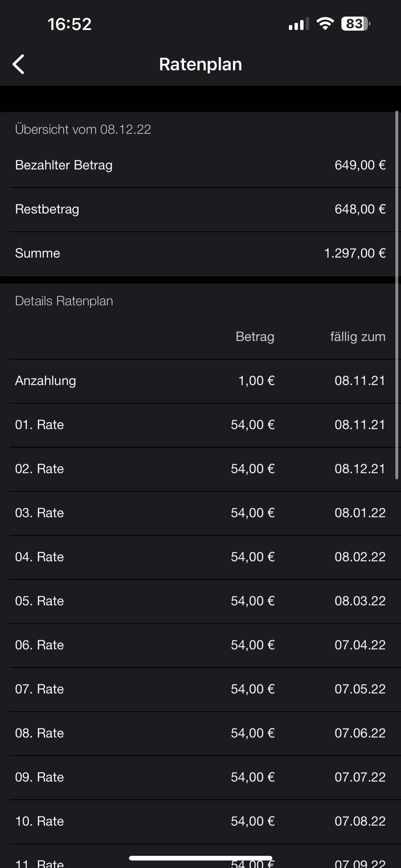
Task: Tap the back chevron arrow
Action: click(18, 64)
